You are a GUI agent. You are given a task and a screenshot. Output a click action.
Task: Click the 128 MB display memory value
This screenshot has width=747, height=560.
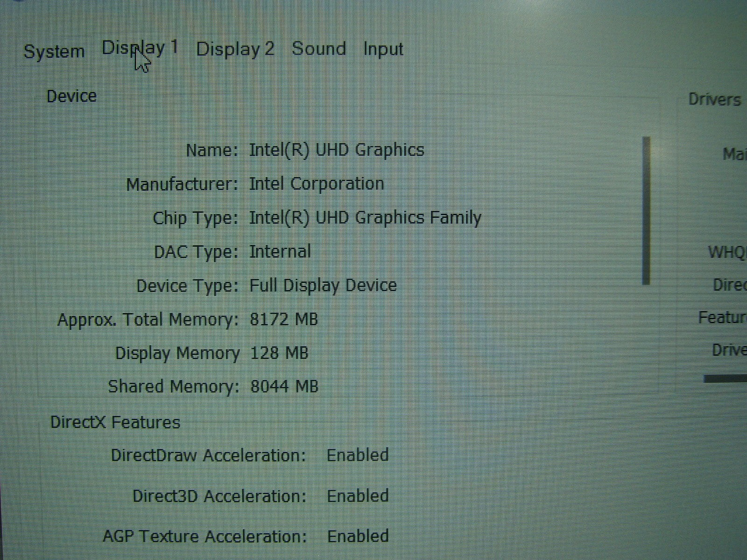279,353
